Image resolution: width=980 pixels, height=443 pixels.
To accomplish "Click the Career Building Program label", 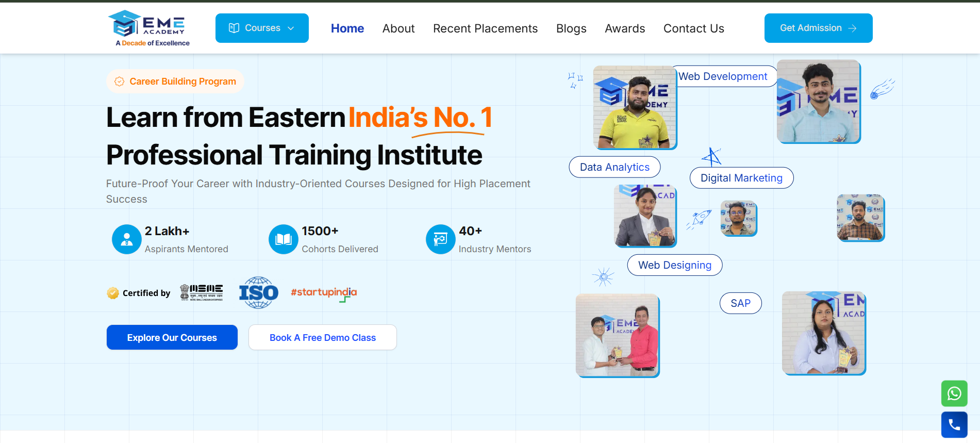I will (182, 81).
